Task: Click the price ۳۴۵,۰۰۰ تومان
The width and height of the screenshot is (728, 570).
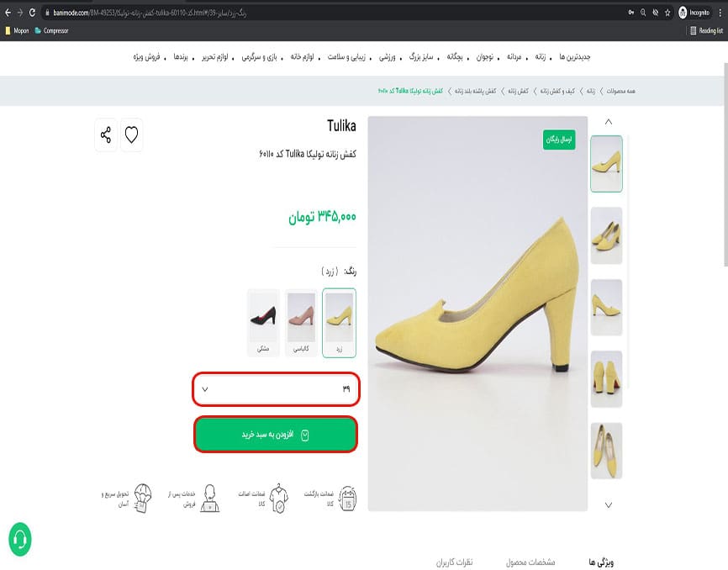Action: click(322, 216)
